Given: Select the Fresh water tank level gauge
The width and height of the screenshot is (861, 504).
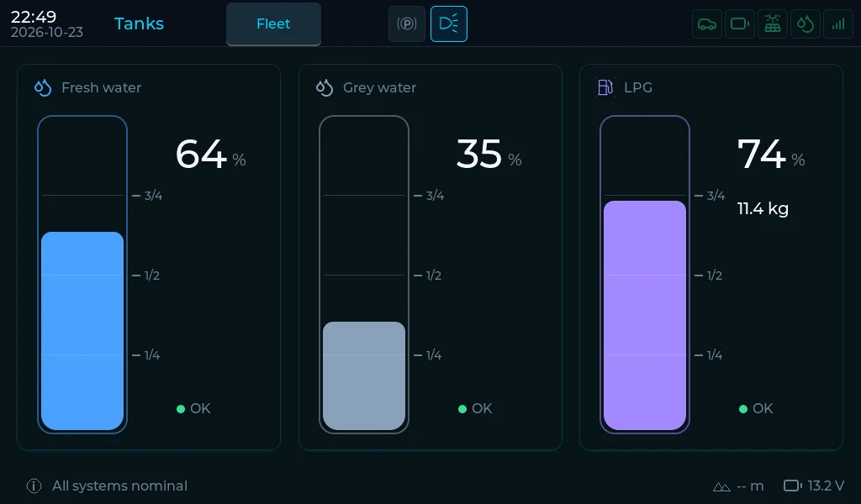Looking at the screenshot, I should [x=82, y=275].
